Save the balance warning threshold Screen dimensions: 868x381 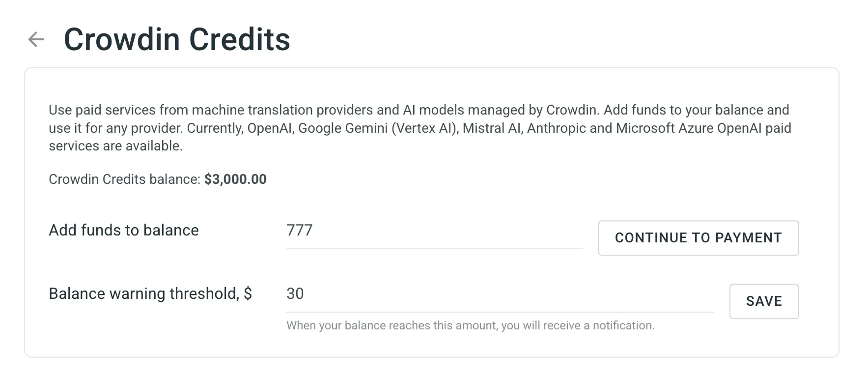pos(764,301)
